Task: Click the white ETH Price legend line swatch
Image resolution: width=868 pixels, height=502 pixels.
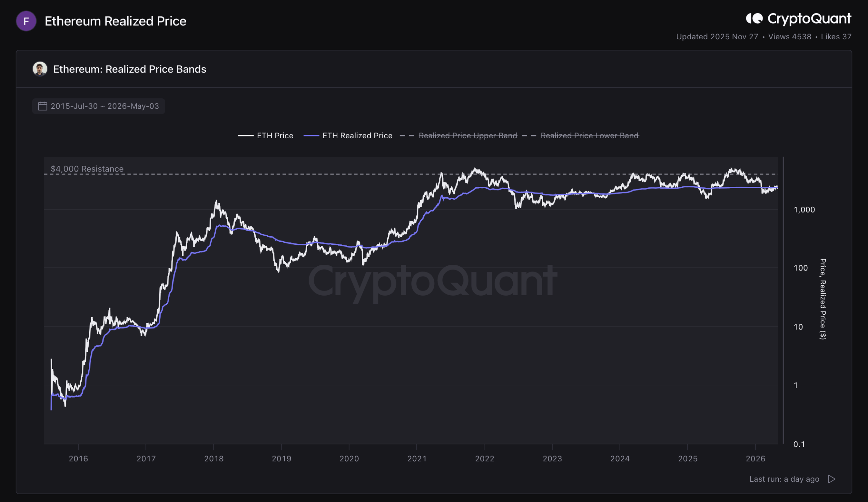Action: coord(245,136)
